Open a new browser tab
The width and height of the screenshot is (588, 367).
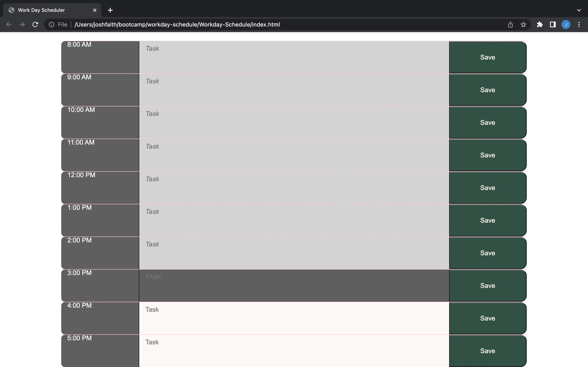tap(110, 10)
